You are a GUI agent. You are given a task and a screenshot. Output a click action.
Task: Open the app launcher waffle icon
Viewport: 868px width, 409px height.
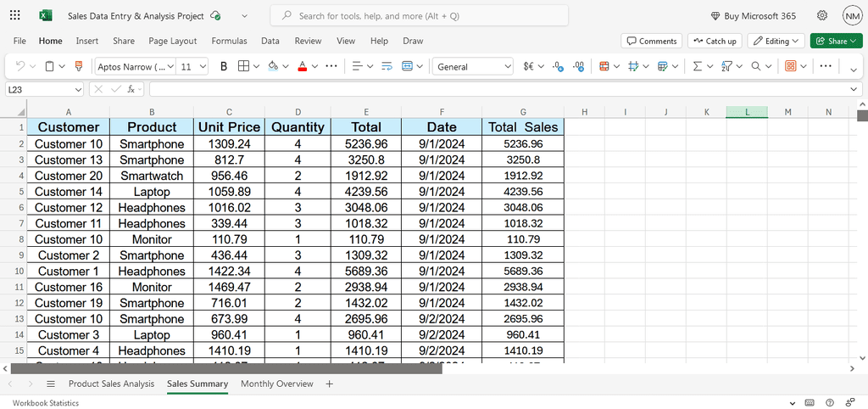[x=15, y=15]
